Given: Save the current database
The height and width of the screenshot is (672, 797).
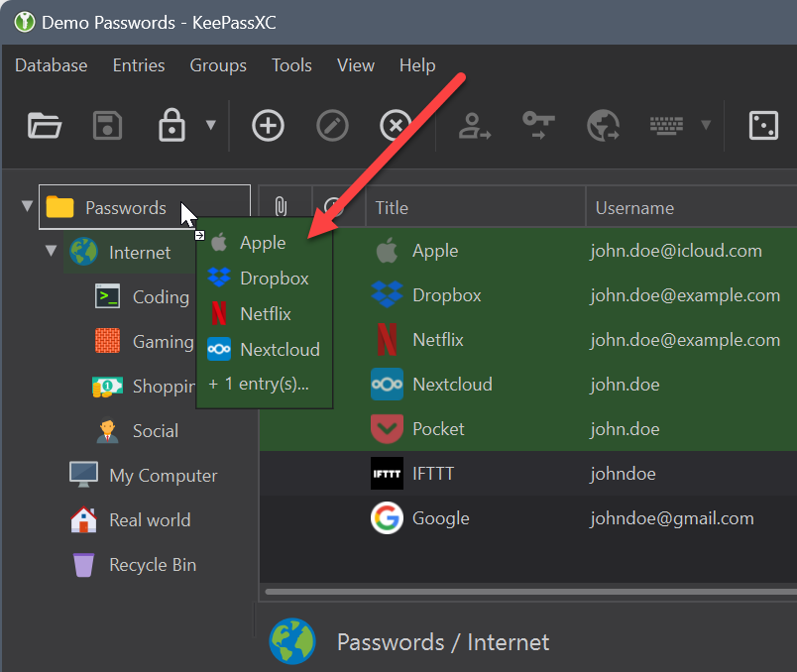Looking at the screenshot, I should coord(107,126).
